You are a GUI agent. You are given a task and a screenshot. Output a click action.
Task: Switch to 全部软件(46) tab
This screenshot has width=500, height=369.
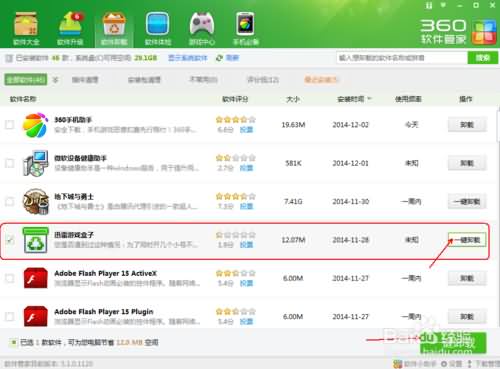point(26,80)
